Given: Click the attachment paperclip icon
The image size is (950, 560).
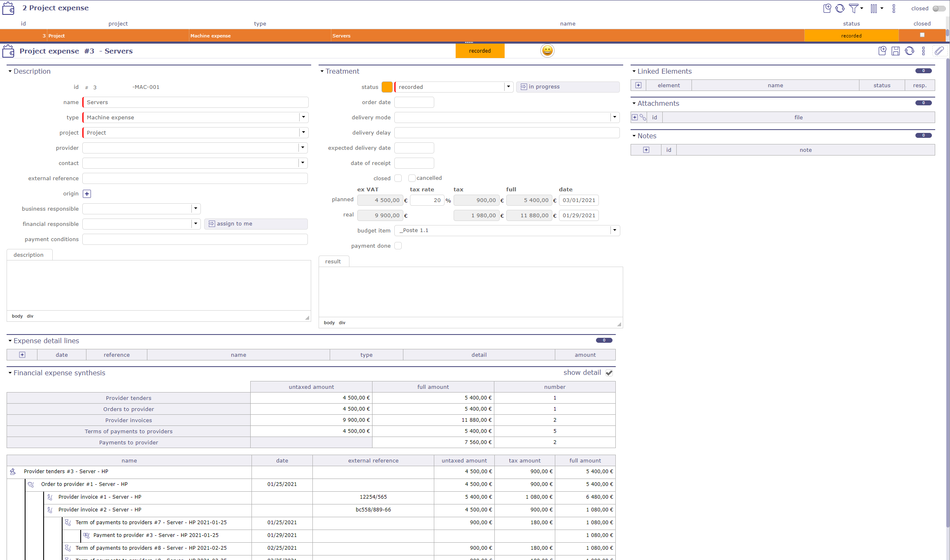Looking at the screenshot, I should pyautogui.click(x=939, y=51).
